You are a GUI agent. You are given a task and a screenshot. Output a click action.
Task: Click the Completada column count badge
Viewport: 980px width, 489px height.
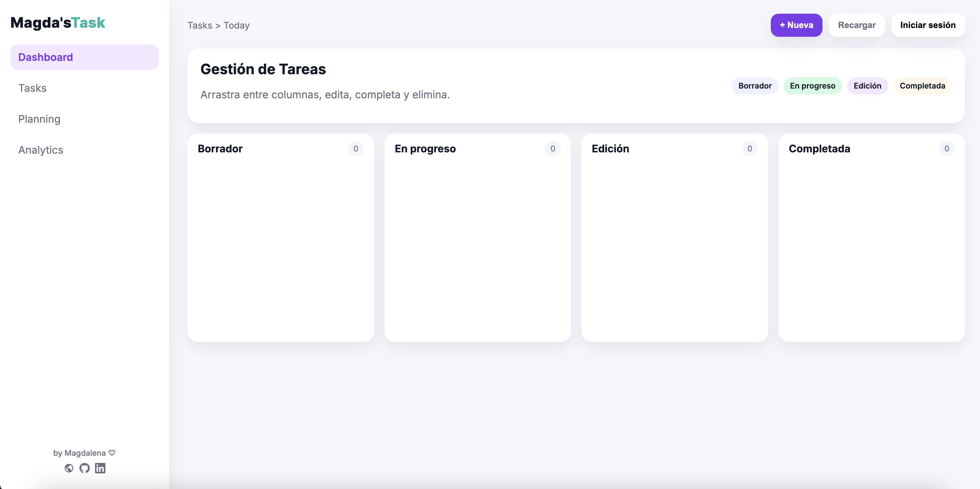[947, 149]
